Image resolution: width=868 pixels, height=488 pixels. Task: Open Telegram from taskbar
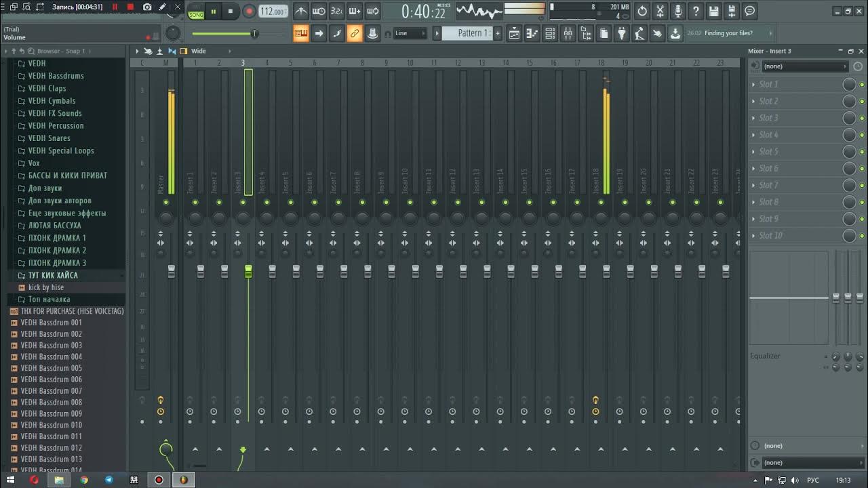point(108,480)
